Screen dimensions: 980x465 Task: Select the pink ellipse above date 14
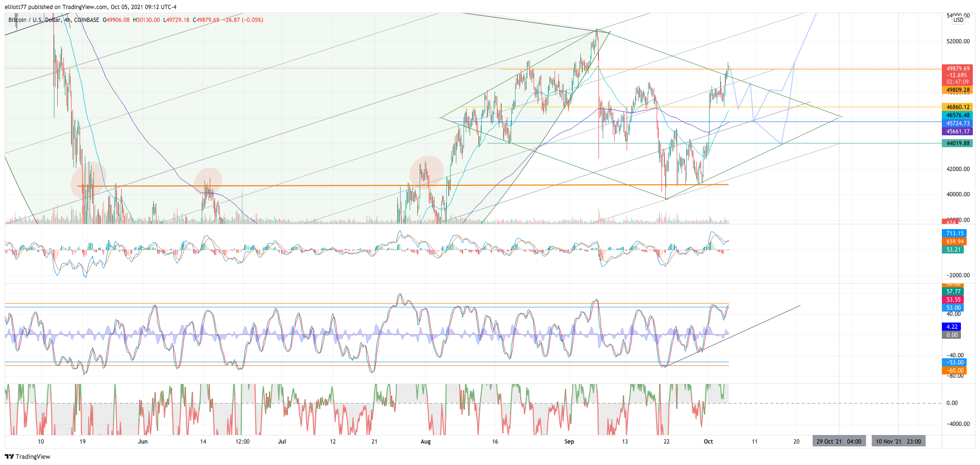pos(208,182)
